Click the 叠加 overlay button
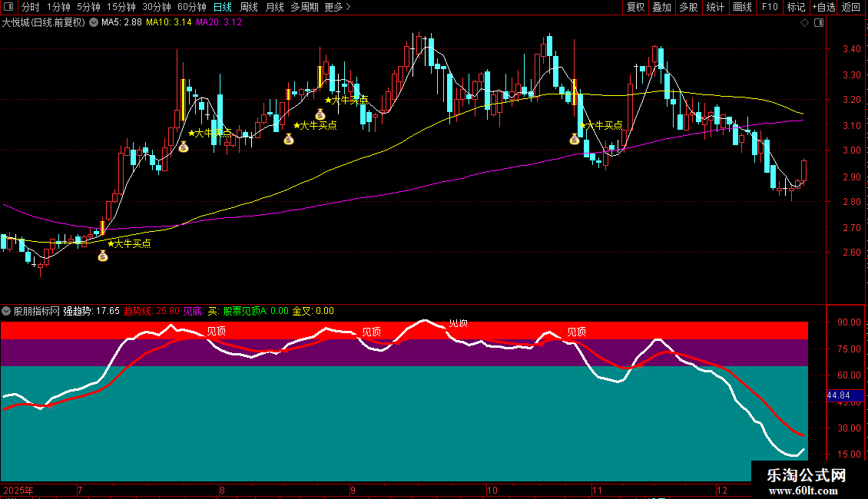 662,7
